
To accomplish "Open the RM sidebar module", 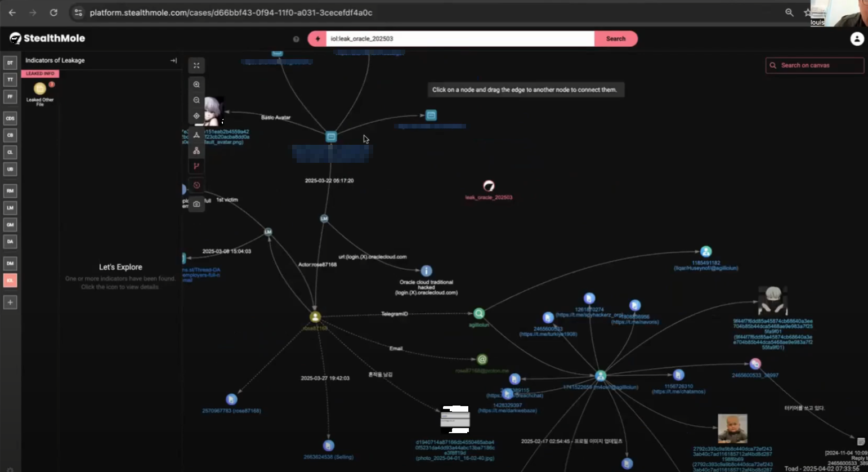I will click(x=10, y=191).
